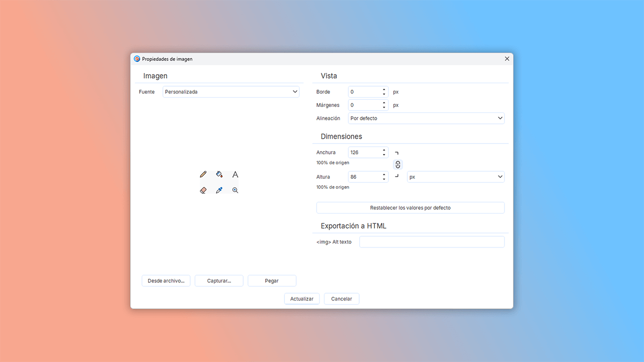Open the px units dropdown

tap(455, 177)
